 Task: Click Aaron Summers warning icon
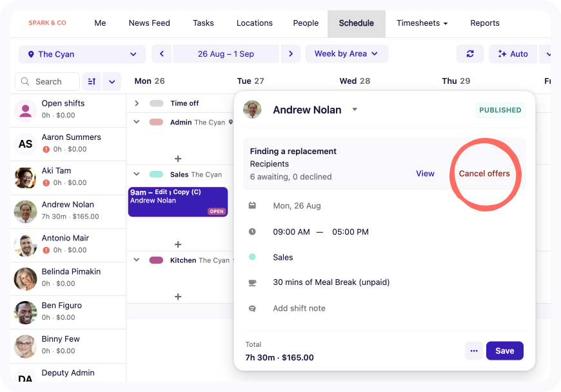[x=46, y=149]
